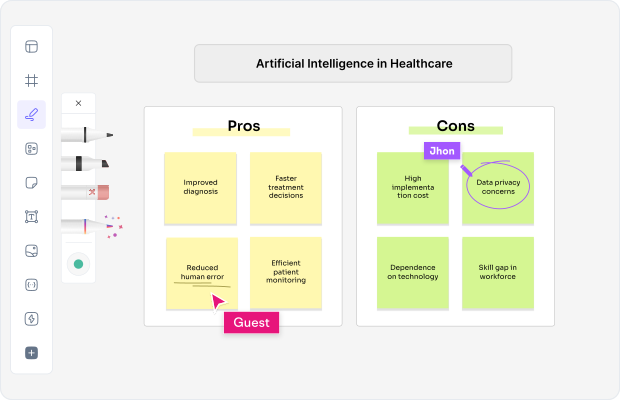620x400 pixels.
Task: Open the image/media insert tool
Action: (x=31, y=250)
